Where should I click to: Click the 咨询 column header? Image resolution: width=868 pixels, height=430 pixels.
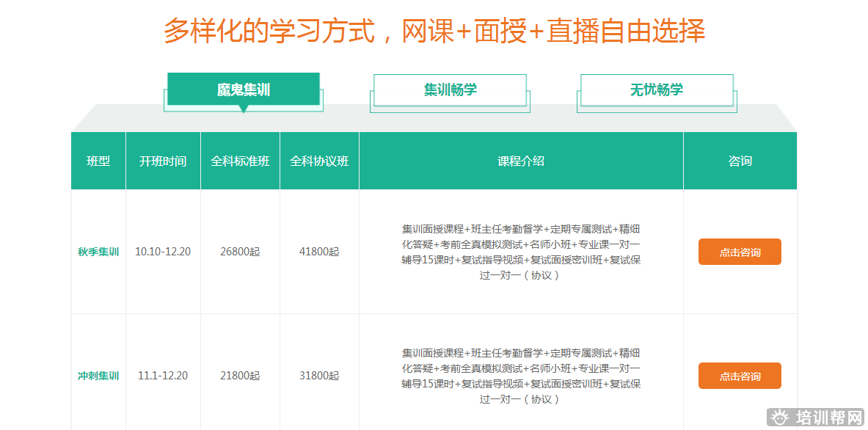(740, 161)
